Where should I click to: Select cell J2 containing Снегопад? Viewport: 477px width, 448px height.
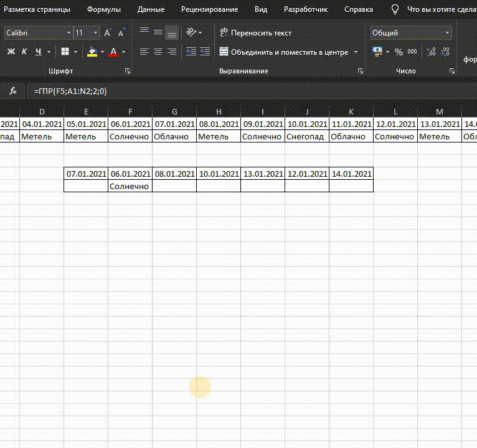[x=307, y=136]
